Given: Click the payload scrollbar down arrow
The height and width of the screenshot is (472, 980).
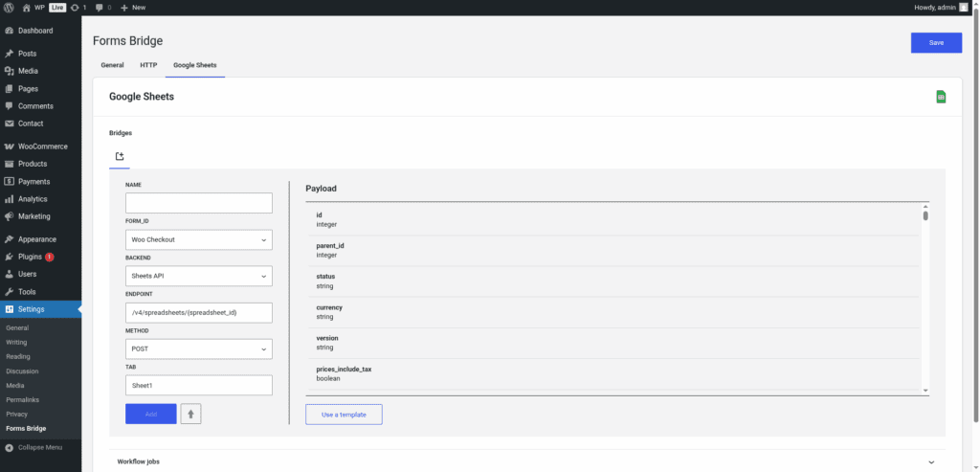Looking at the screenshot, I should pyautogui.click(x=925, y=390).
